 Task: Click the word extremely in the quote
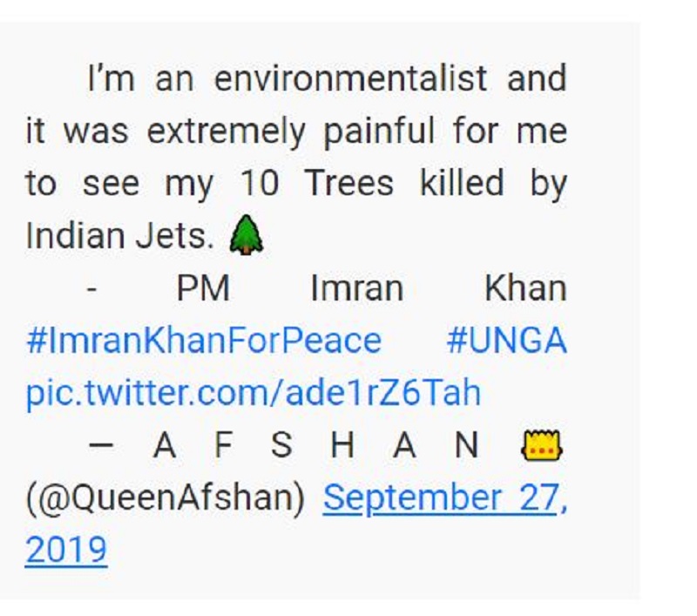point(227,131)
